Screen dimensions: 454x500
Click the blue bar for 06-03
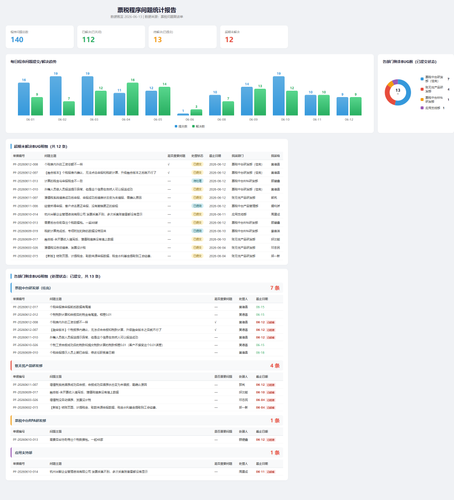click(88, 96)
